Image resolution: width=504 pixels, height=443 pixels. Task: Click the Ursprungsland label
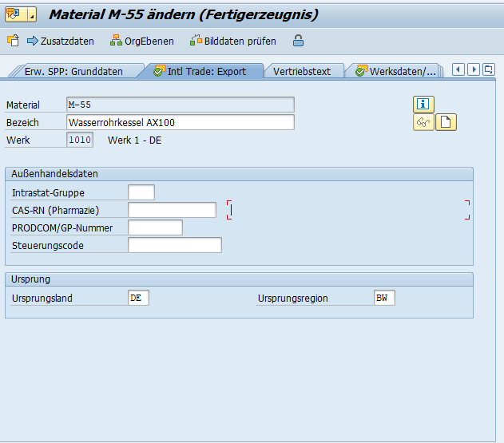point(42,298)
